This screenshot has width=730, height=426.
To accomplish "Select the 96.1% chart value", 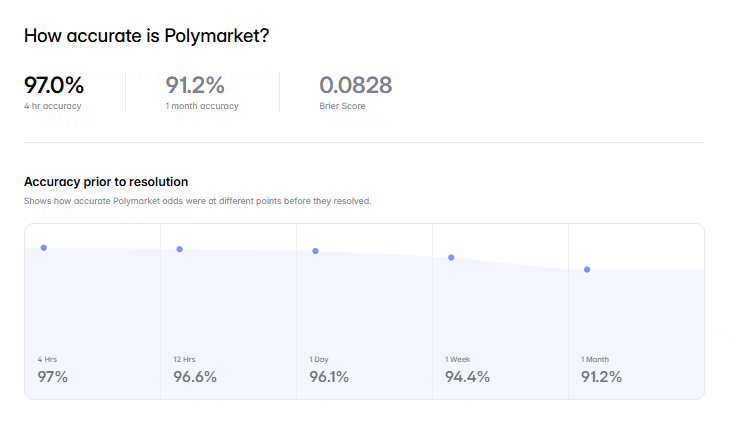I will pyautogui.click(x=329, y=377).
